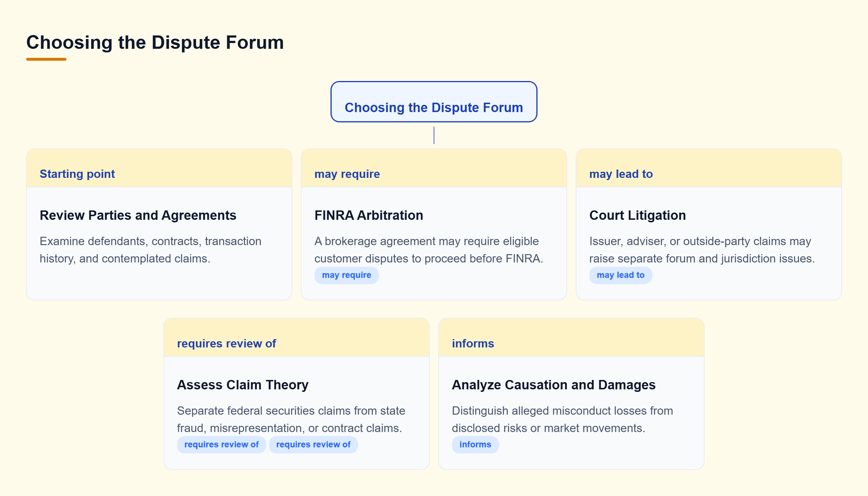
Task: Click the 'may require' card header label
Action: tap(347, 174)
